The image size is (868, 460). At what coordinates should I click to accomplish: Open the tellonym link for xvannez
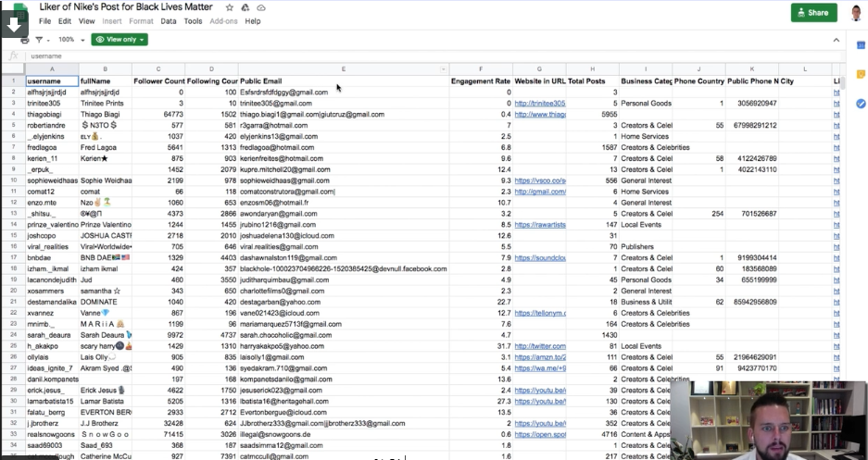click(x=540, y=314)
